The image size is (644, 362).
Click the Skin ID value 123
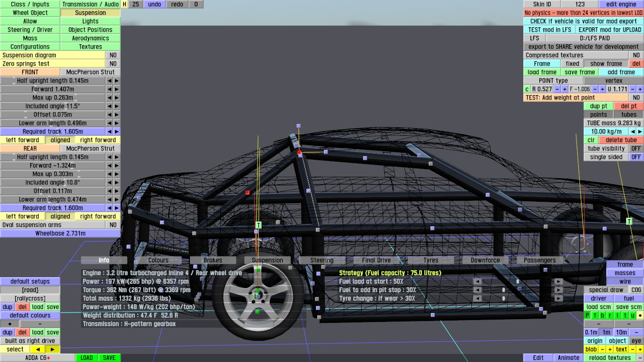point(580,4)
